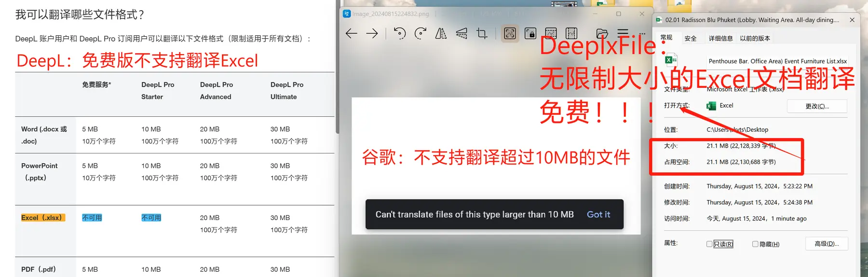Viewport: 868px width, 277px height.
Task: Click the image viewer app logo icon
Action: point(347,14)
